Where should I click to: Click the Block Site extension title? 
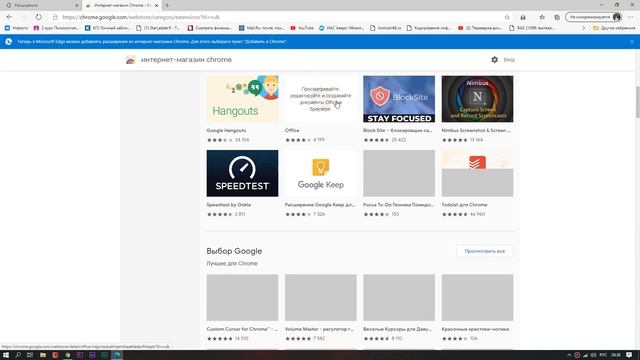(397, 130)
